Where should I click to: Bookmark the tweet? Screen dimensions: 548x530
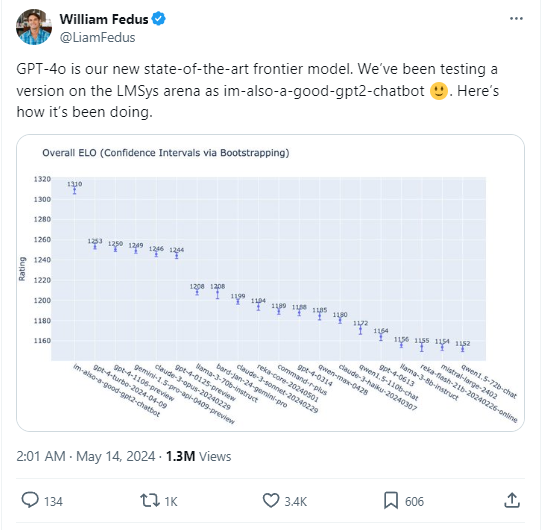[391, 501]
